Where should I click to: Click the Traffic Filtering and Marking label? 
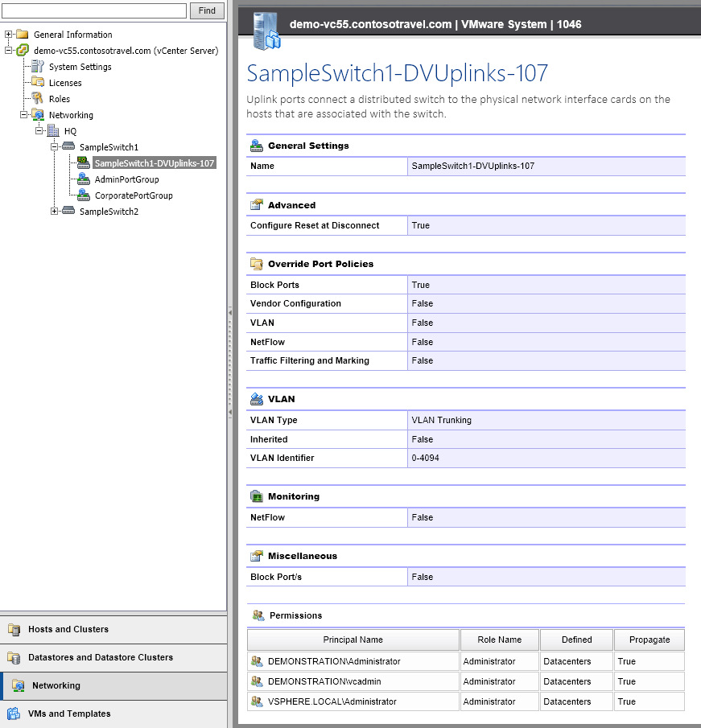pyautogui.click(x=309, y=360)
